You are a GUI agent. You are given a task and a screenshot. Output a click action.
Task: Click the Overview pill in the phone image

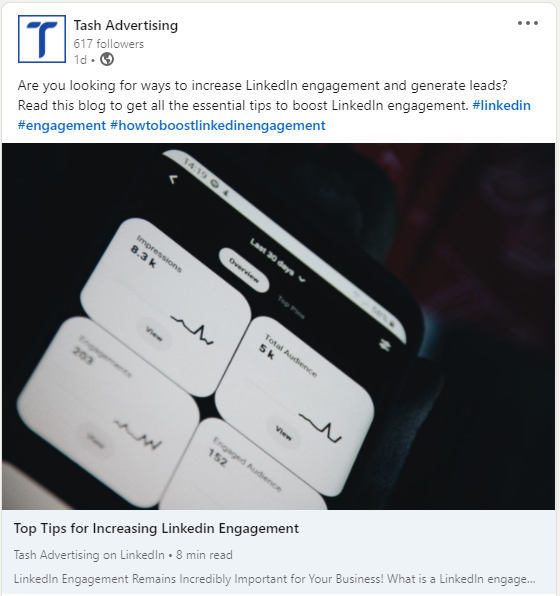tap(244, 270)
